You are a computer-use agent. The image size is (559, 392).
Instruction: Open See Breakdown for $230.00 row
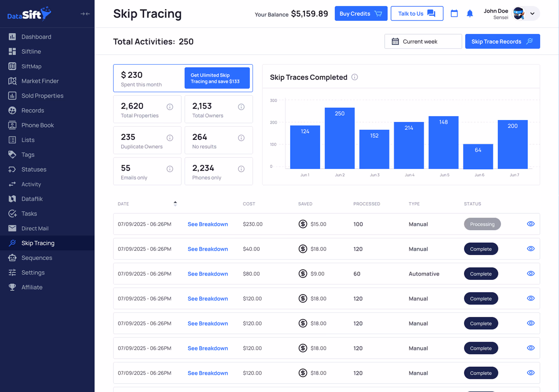click(x=208, y=224)
